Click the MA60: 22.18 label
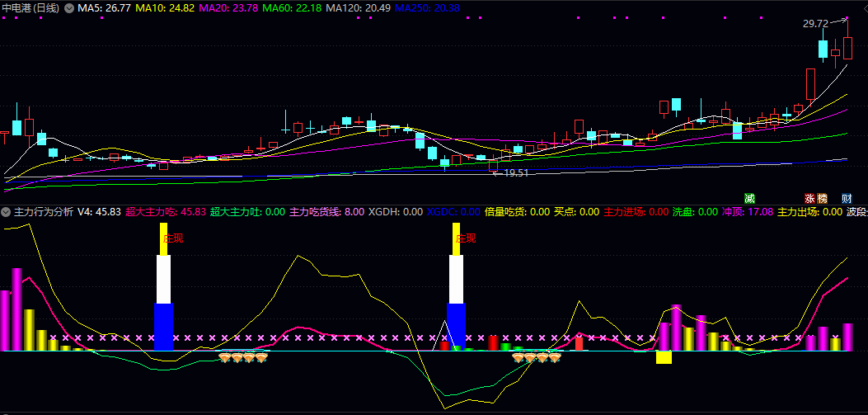The height and width of the screenshot is (415, 868). (292, 8)
